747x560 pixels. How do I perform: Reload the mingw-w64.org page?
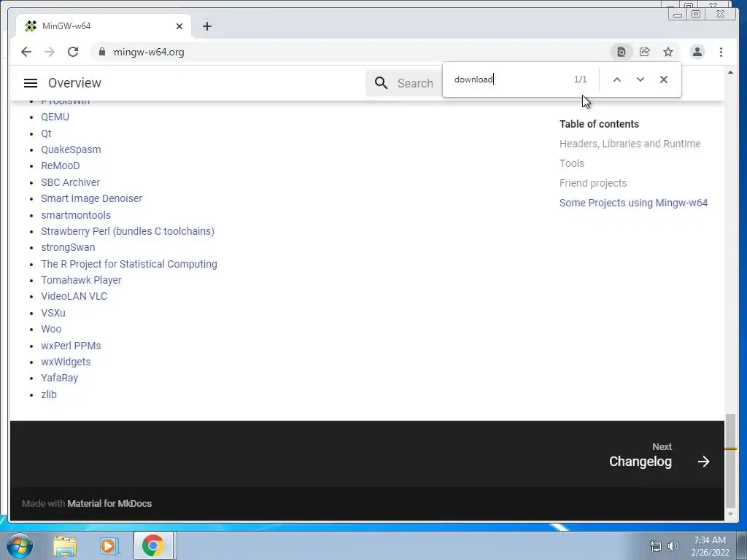[73, 52]
